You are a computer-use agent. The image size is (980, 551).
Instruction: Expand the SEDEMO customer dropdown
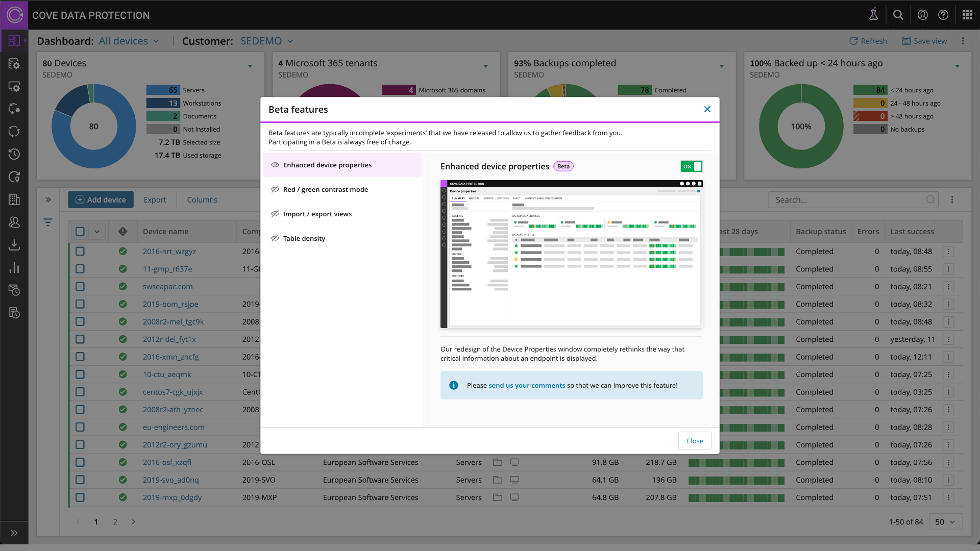pos(266,41)
